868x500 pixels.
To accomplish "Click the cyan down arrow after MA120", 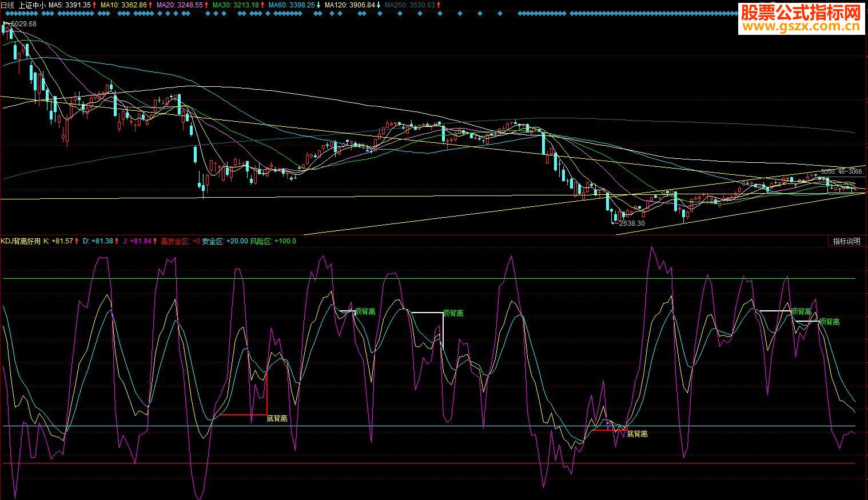I will tap(379, 5).
